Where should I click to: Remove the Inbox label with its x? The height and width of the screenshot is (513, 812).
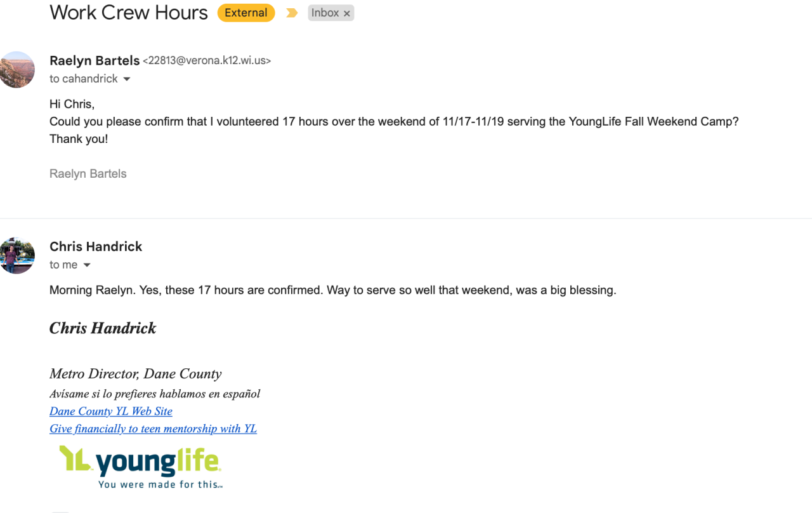[347, 13]
